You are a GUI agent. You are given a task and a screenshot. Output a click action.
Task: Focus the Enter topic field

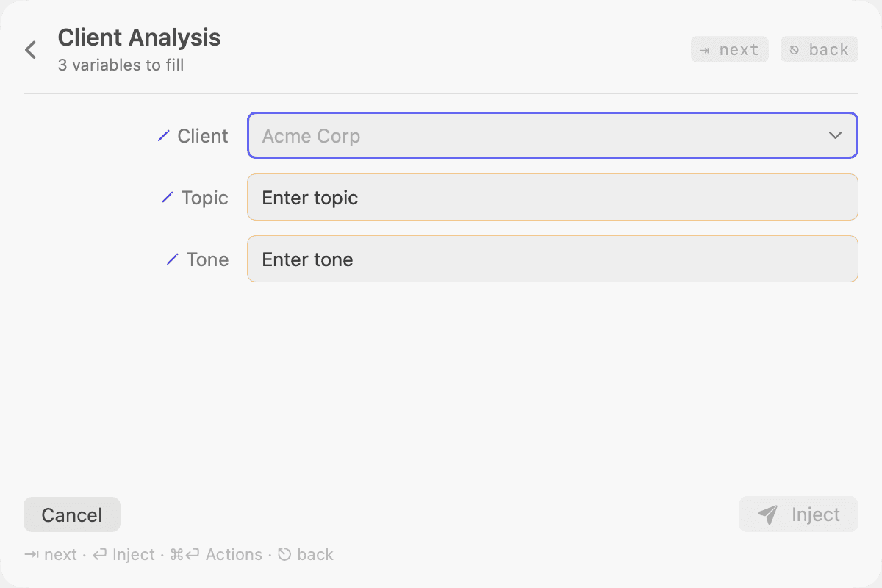(553, 197)
